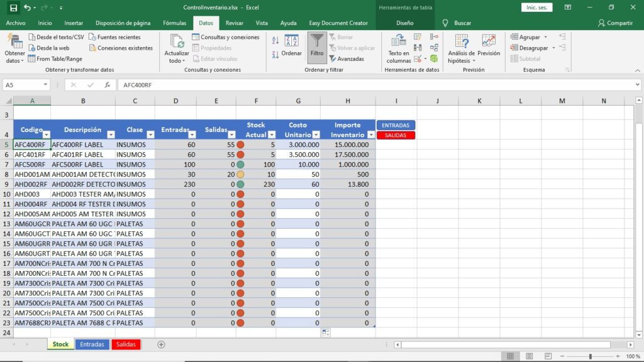Image resolution: width=644 pixels, height=362 pixels.
Task: Add a new sheet with plus button
Action: pos(161,344)
